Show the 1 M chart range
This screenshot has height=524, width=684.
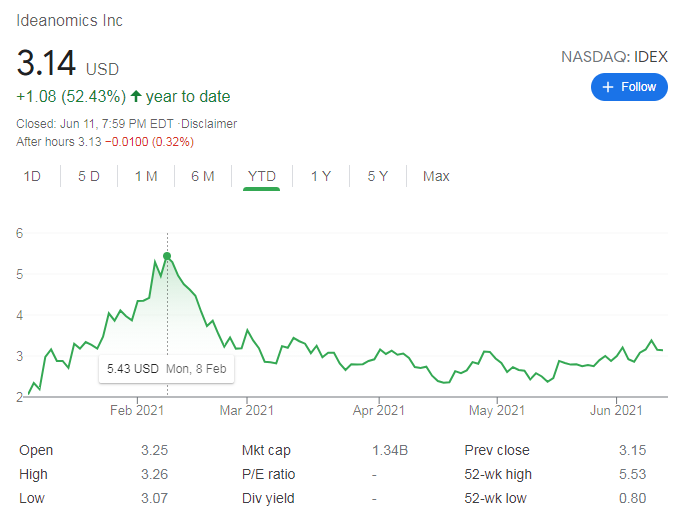coord(146,176)
